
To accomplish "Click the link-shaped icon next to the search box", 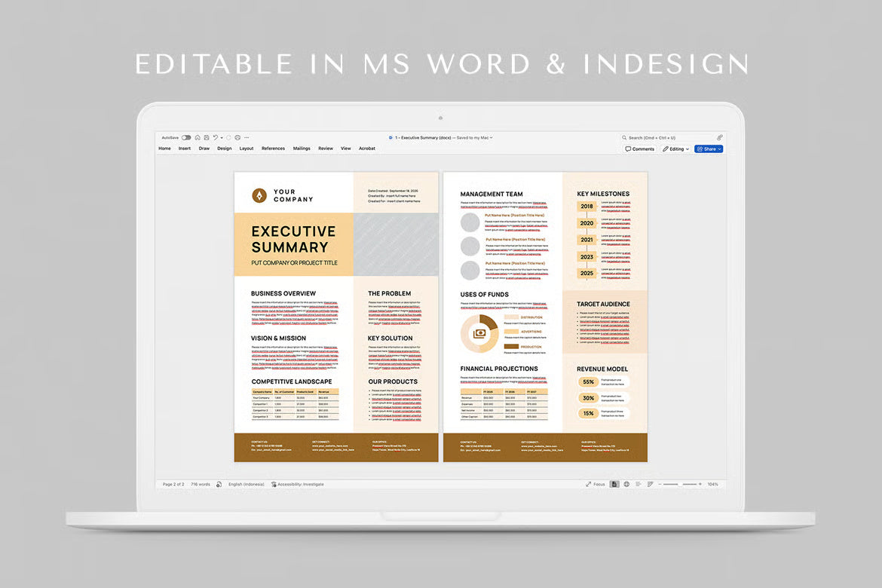I will 719,138.
